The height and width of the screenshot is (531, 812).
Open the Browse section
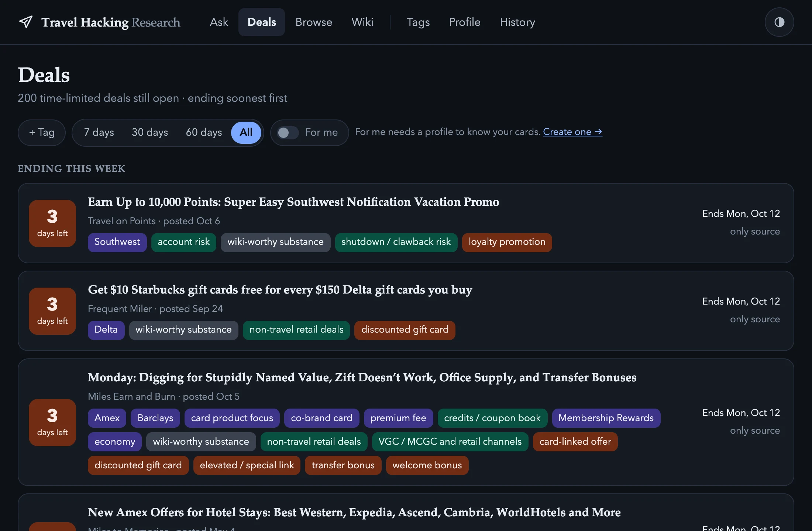point(314,22)
